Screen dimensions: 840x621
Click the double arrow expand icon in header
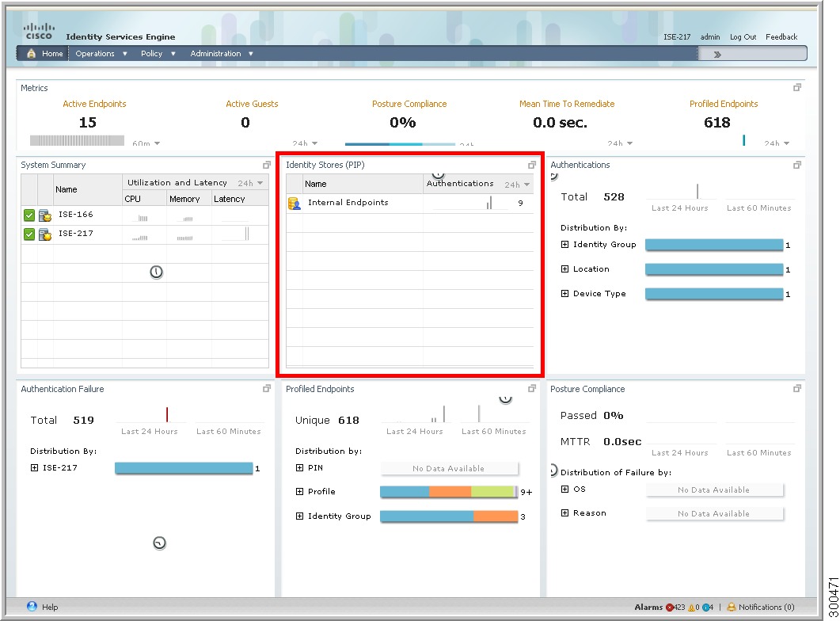click(717, 54)
